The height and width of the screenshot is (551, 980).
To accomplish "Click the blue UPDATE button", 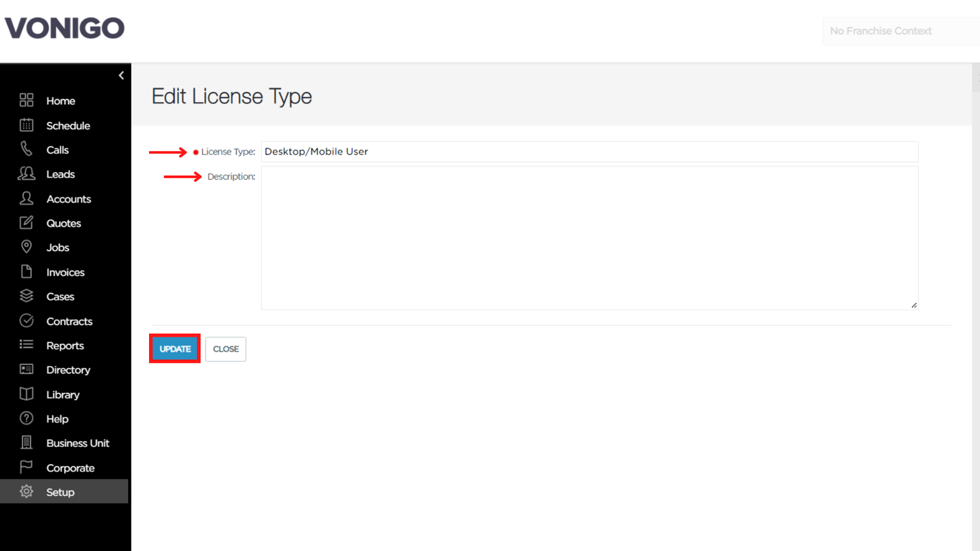I will [175, 349].
